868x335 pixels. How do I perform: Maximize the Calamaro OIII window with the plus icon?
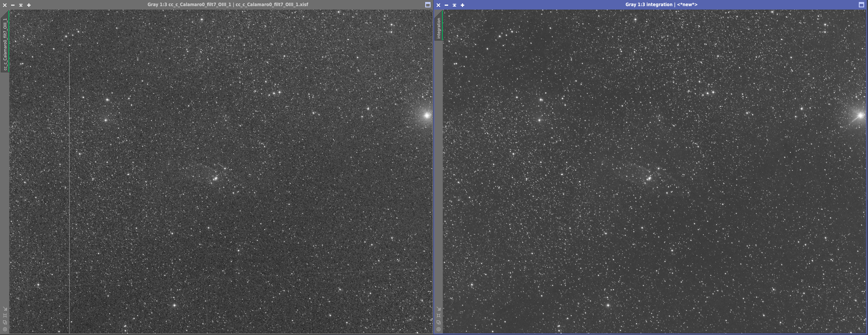pos(29,5)
